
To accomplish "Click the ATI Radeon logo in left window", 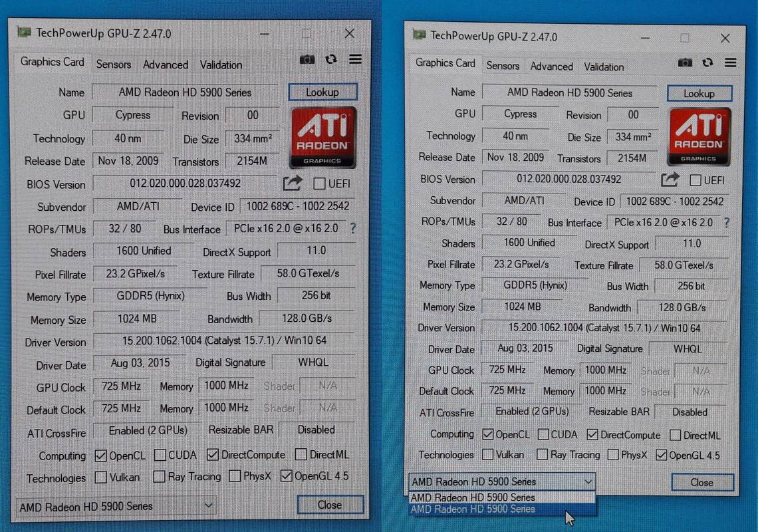I will coord(323,138).
